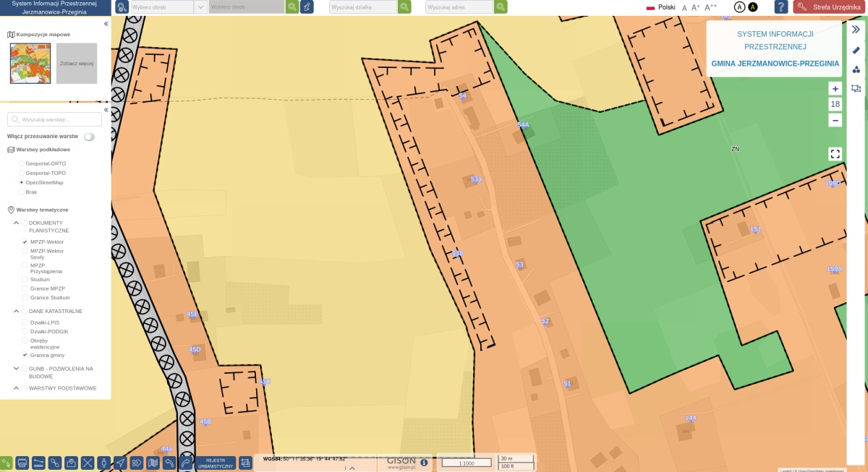
Task: Enable the Studium layer checkbox
Action: [25, 279]
